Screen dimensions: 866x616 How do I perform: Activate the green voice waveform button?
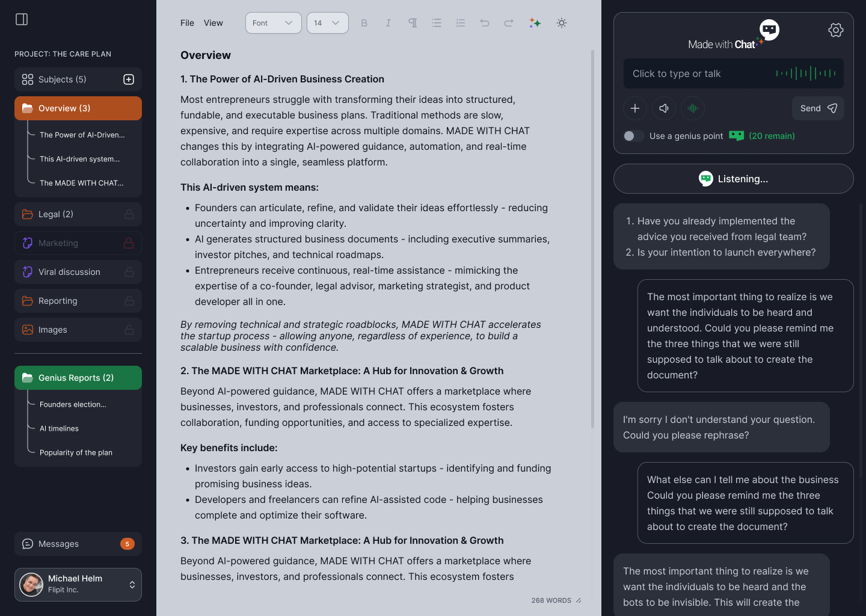click(x=693, y=108)
